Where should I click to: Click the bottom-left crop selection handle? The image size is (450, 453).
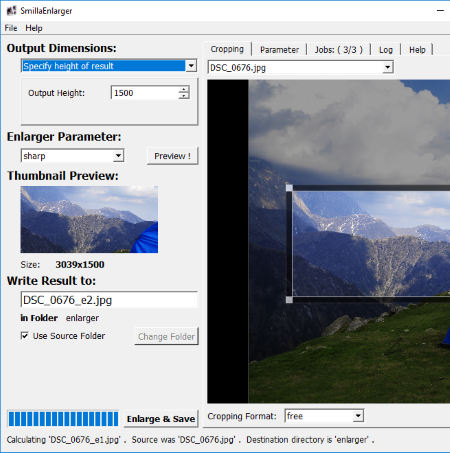pos(289,300)
